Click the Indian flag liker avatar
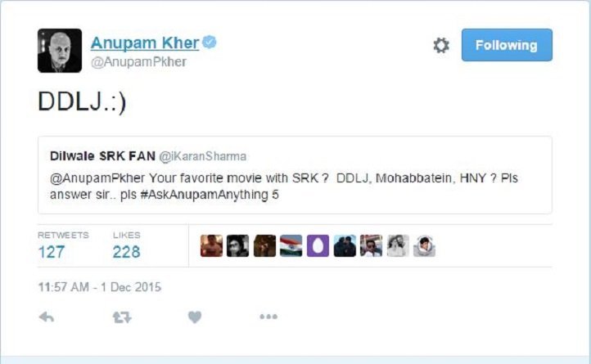The image size is (591, 364). tap(291, 245)
